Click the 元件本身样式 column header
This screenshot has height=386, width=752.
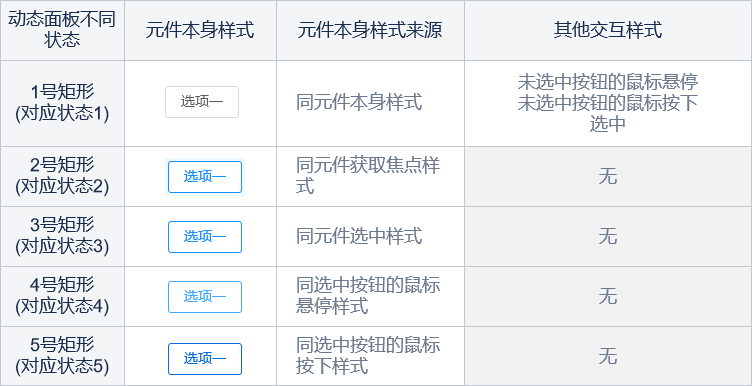tap(200, 30)
